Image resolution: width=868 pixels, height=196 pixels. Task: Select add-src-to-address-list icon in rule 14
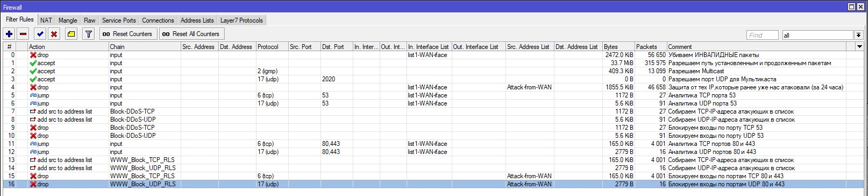click(x=33, y=168)
